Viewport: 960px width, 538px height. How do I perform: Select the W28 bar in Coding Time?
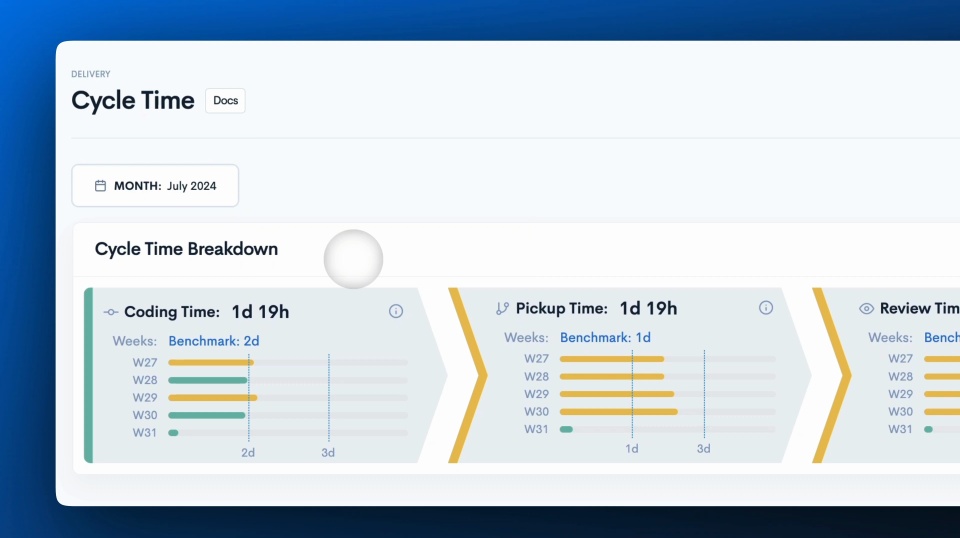coord(208,380)
